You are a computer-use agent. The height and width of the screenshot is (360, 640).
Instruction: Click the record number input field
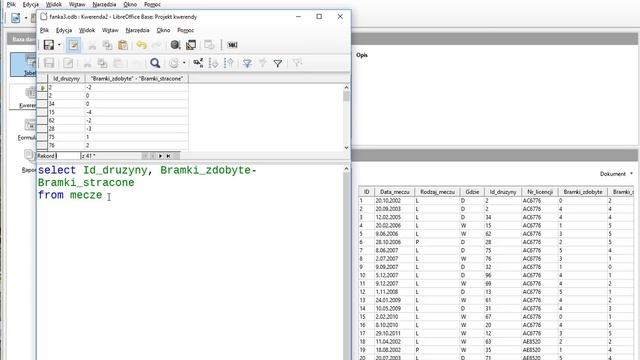click(68, 156)
